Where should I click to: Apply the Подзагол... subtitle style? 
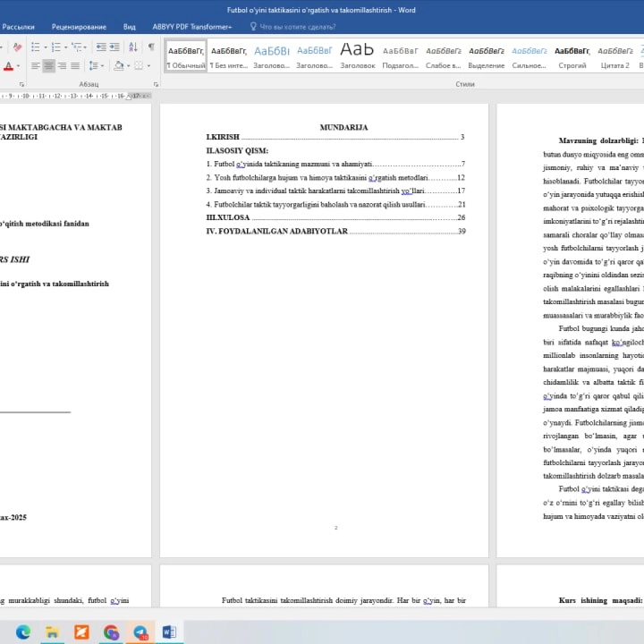[x=401, y=56]
